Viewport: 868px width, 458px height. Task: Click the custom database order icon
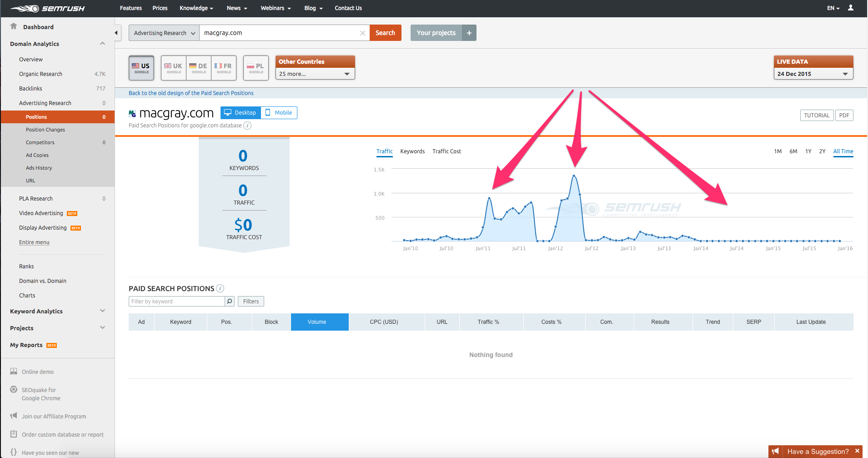coord(14,434)
